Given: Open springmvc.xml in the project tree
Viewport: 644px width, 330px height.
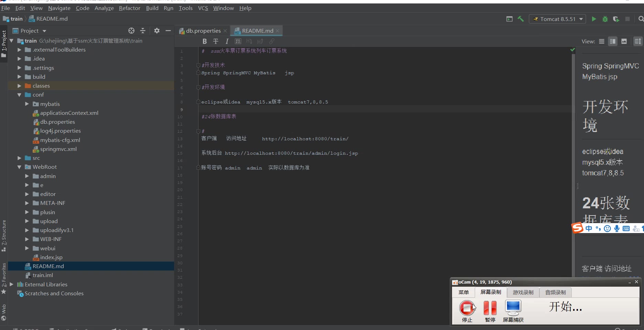Looking at the screenshot, I should [x=58, y=149].
